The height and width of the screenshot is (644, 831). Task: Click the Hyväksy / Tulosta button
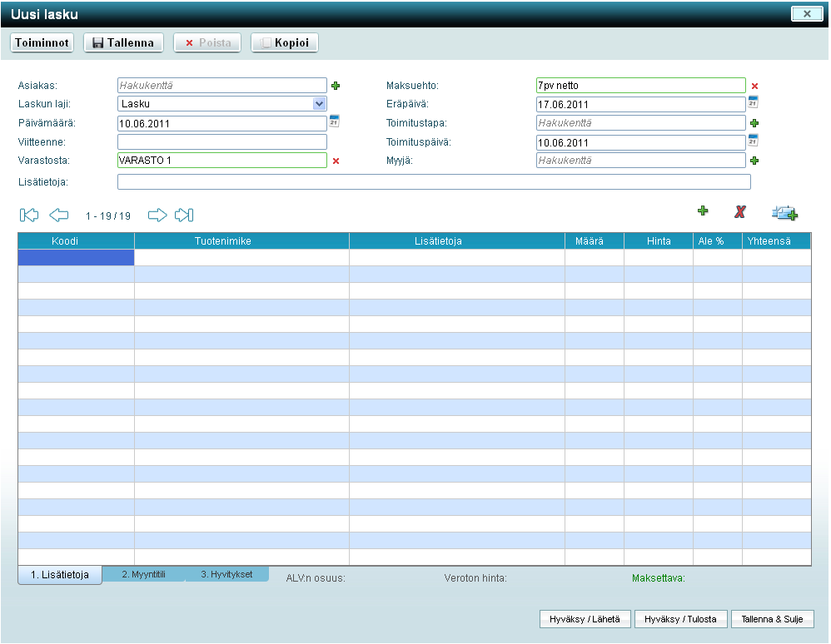click(680, 619)
